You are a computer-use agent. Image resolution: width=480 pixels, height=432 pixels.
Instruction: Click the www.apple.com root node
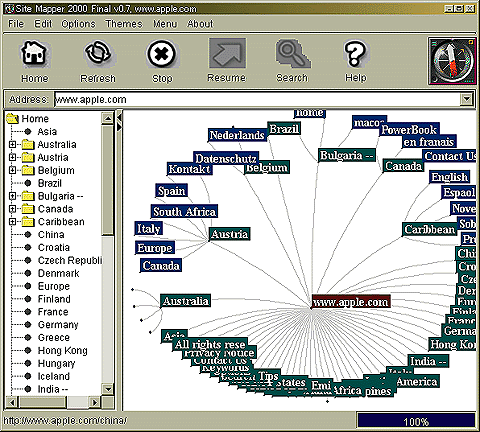tap(351, 302)
